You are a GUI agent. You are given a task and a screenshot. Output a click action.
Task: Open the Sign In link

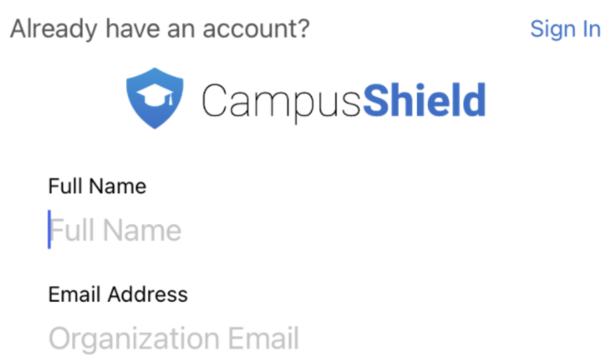565,29
